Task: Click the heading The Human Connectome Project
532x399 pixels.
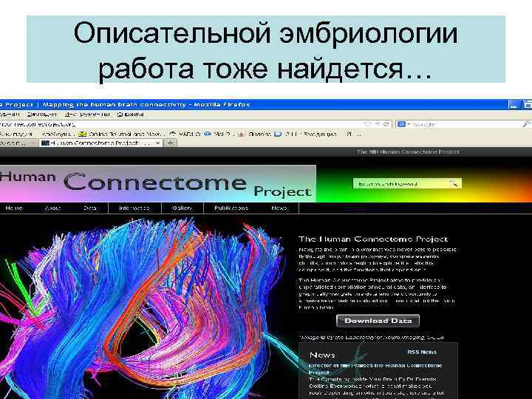Action: pyautogui.click(x=373, y=239)
